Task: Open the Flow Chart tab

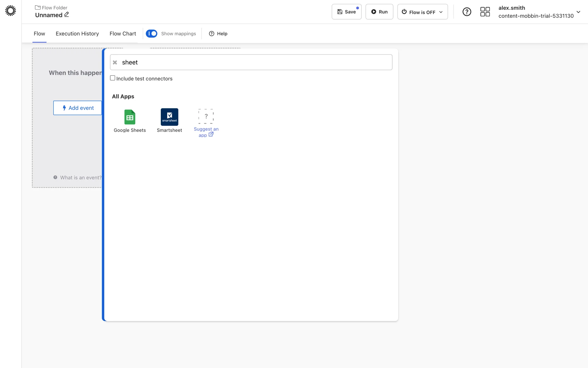Action: 123,34
